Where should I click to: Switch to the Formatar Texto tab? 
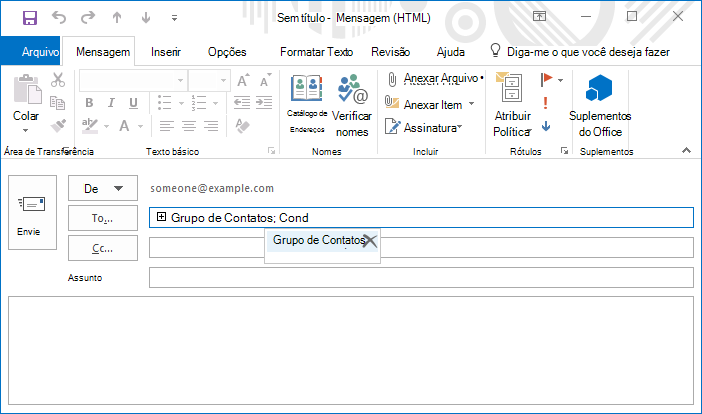(x=316, y=52)
